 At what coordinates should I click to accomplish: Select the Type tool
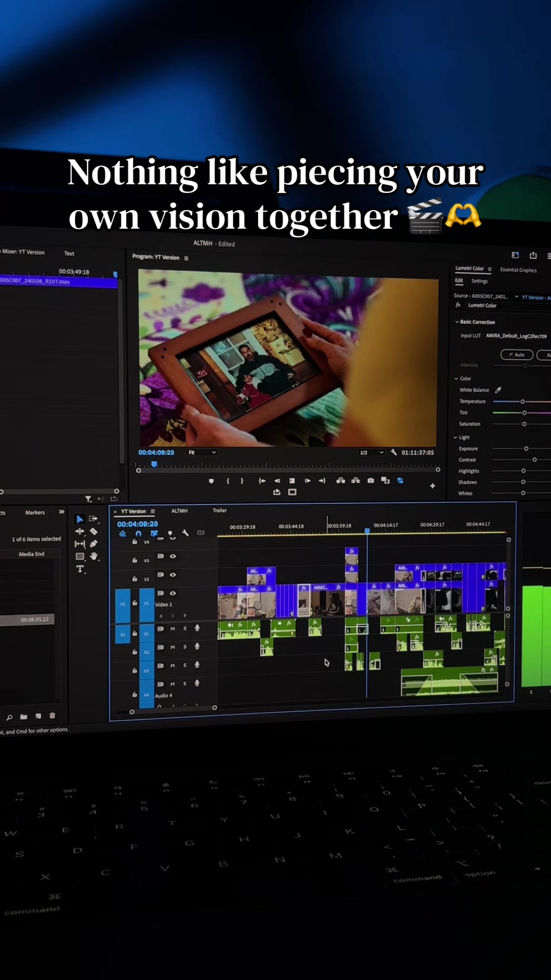(80, 569)
